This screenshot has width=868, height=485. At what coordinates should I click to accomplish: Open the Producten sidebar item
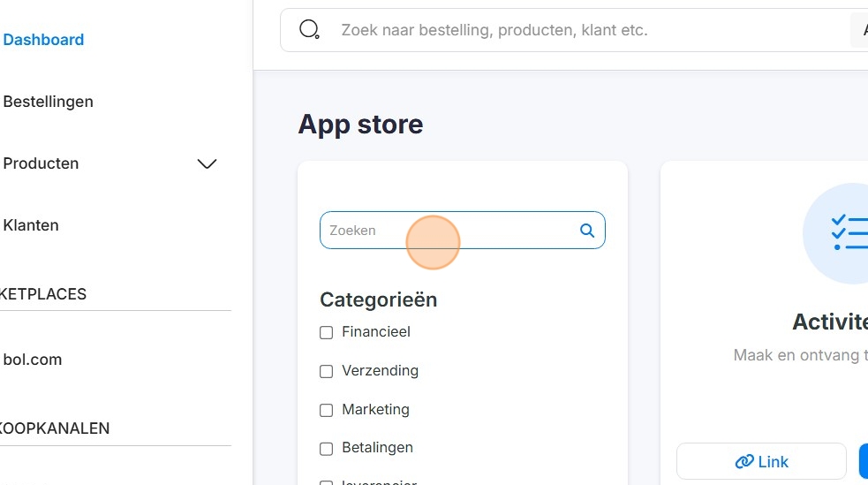click(41, 163)
